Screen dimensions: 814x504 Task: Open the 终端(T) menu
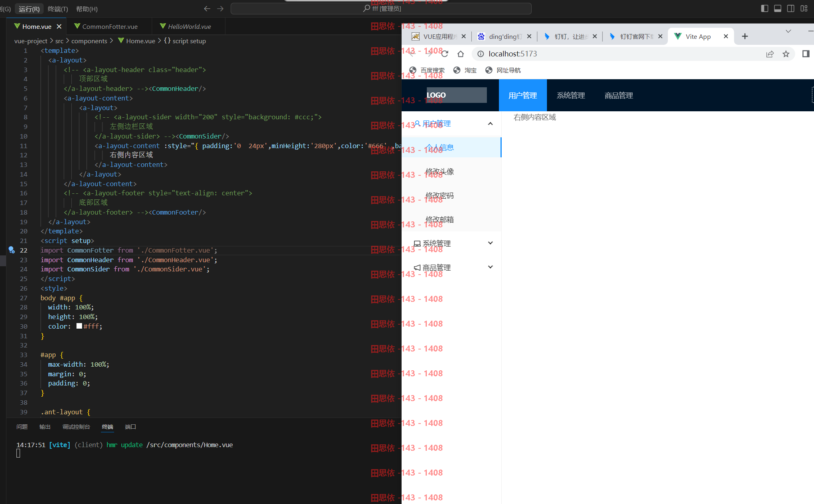(x=58, y=9)
